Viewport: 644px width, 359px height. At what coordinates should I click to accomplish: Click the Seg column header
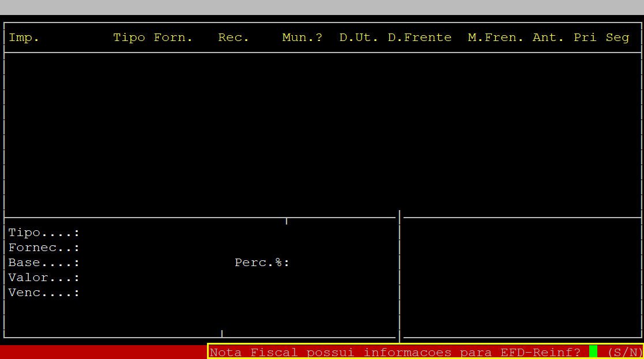(617, 38)
